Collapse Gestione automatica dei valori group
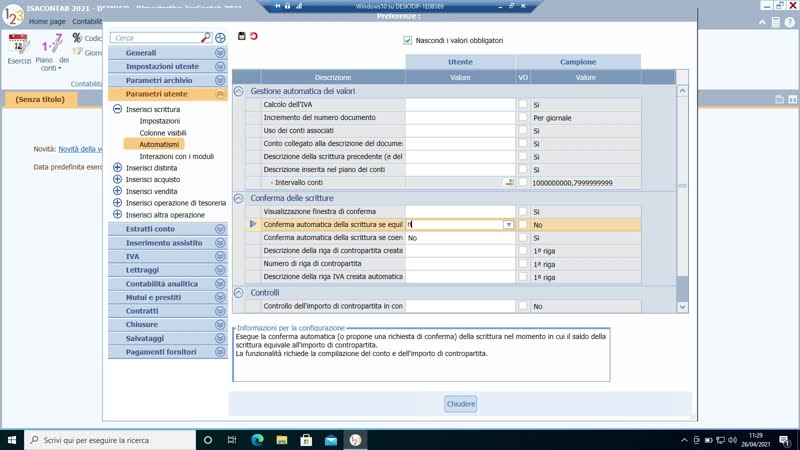The width and height of the screenshot is (800, 450). (x=238, y=91)
